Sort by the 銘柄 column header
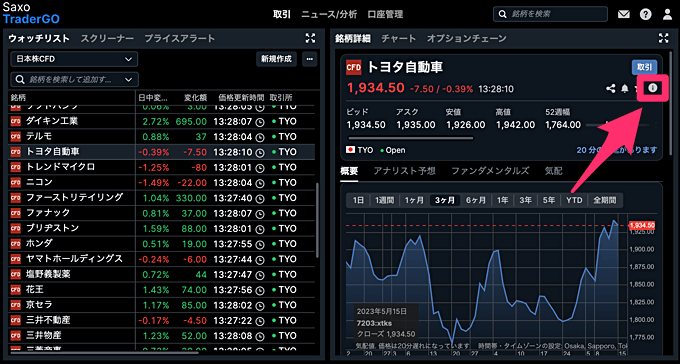This screenshot has width=680, height=364. pyautogui.click(x=18, y=98)
